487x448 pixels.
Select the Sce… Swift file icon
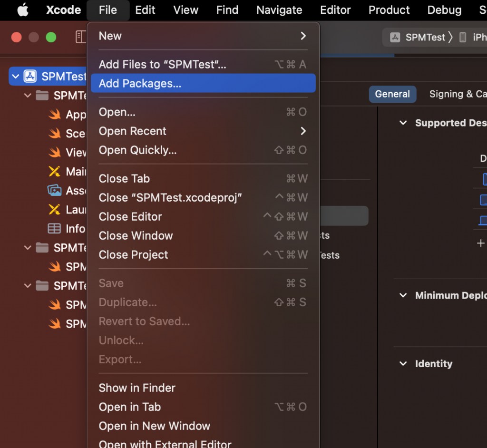pos(55,133)
